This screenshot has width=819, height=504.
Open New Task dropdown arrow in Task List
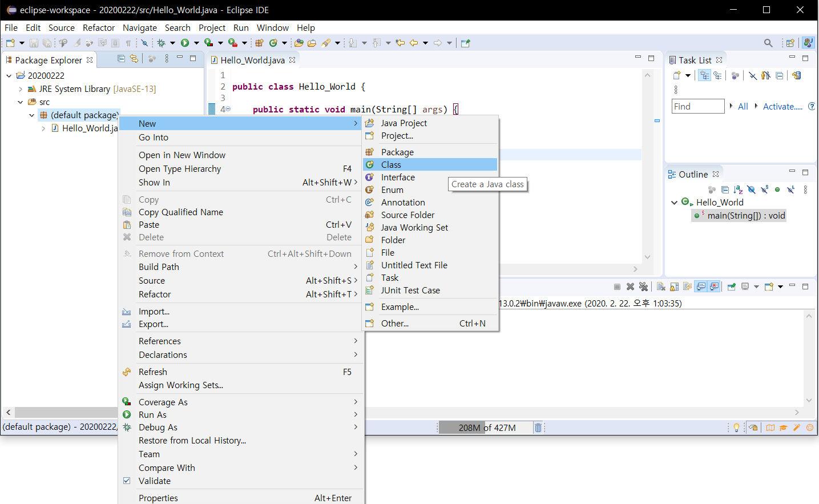coord(688,75)
